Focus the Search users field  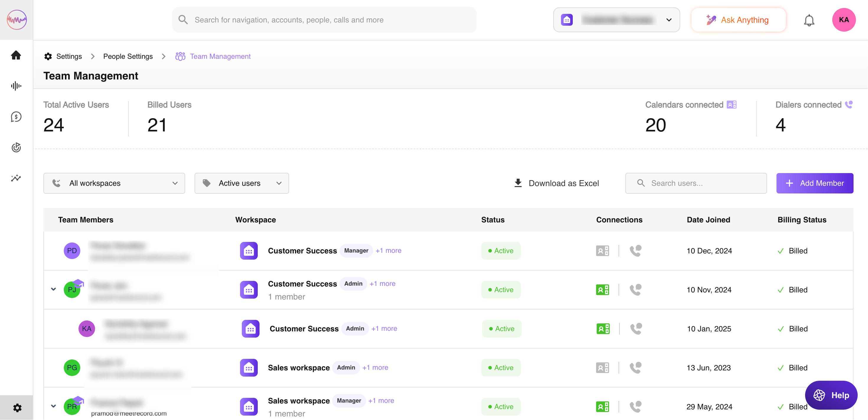click(x=701, y=183)
